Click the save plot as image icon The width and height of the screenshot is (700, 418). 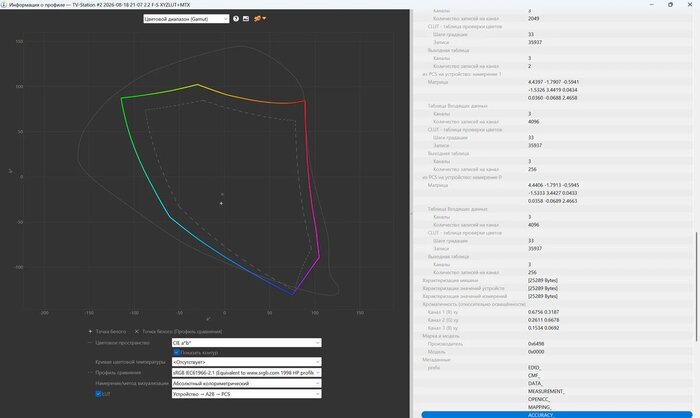246,19
